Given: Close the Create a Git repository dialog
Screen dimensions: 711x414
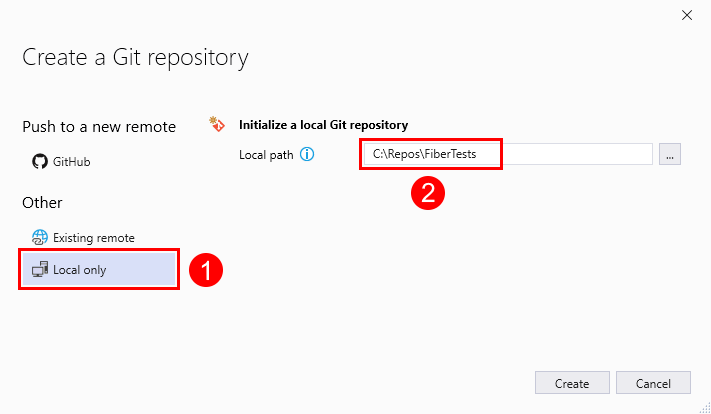Looking at the screenshot, I should (x=687, y=16).
